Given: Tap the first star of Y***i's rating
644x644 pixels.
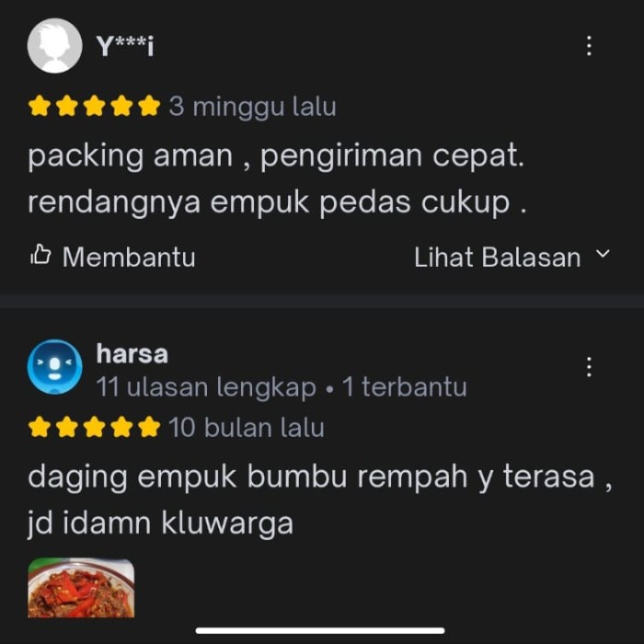Looking at the screenshot, I should point(39,106).
